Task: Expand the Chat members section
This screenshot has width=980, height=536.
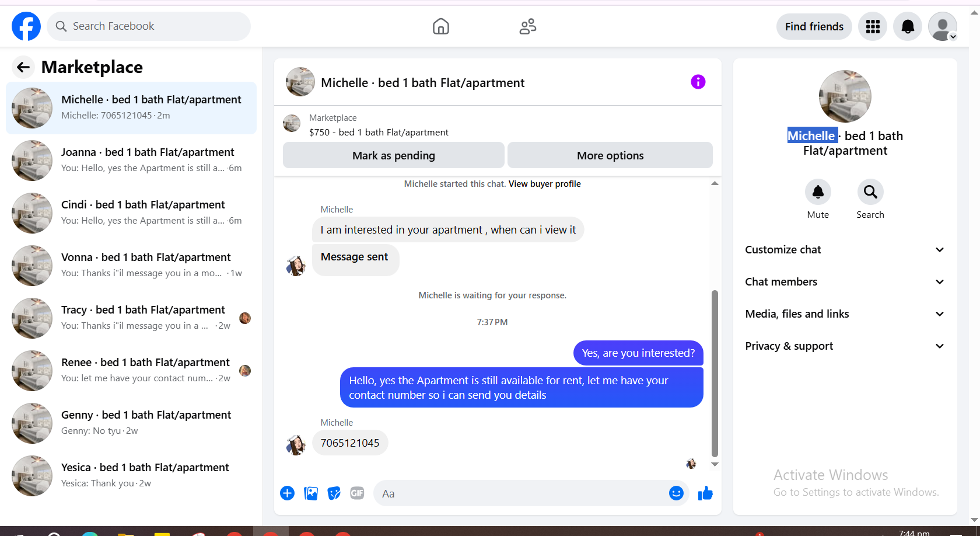Action: point(845,282)
